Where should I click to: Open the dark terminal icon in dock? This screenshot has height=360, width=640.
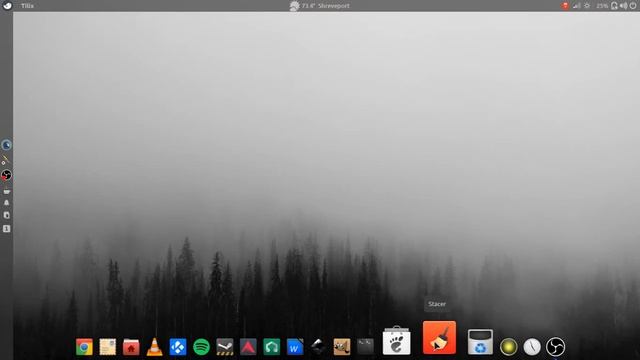point(365,347)
